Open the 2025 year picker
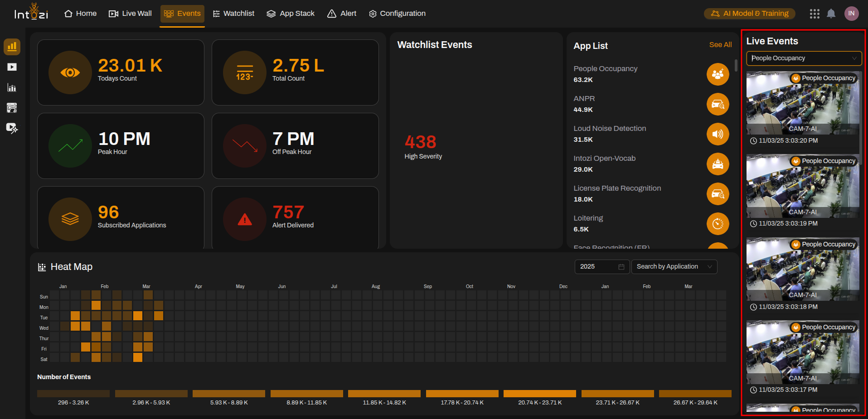Image resolution: width=868 pixels, height=419 pixels. tap(601, 267)
